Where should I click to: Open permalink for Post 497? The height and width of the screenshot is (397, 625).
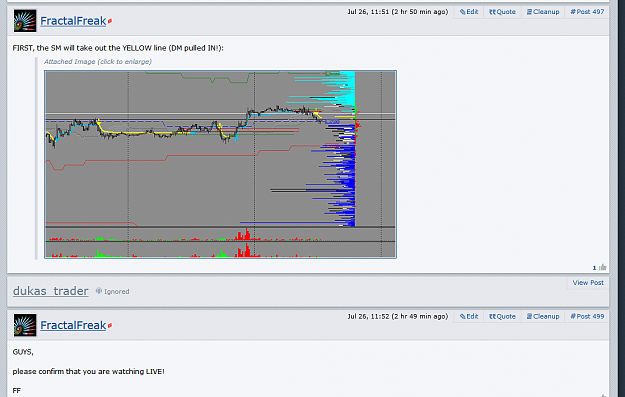click(x=587, y=12)
